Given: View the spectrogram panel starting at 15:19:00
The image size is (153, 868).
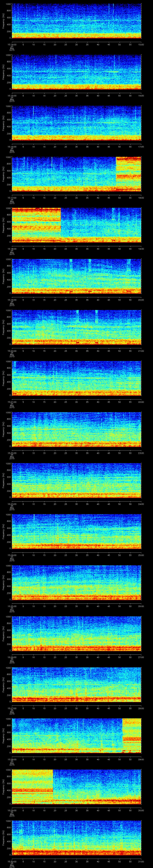Looking at the screenshot, I should tap(77, 277).
